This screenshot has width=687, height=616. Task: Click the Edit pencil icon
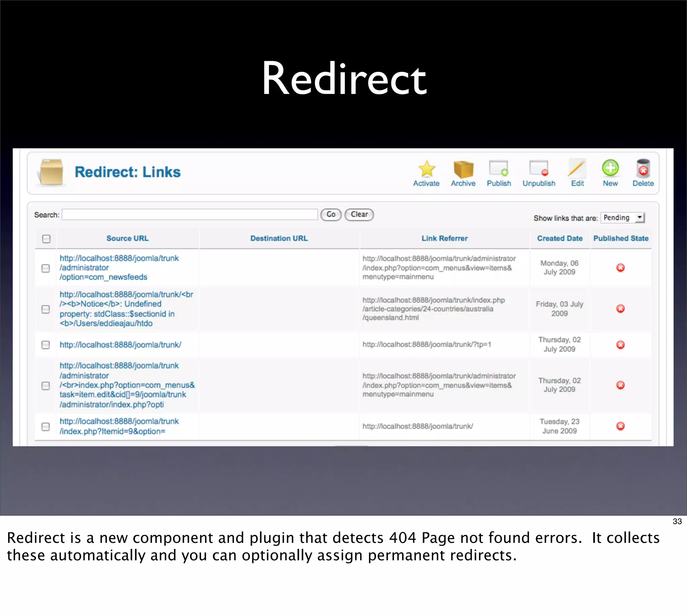[577, 168]
